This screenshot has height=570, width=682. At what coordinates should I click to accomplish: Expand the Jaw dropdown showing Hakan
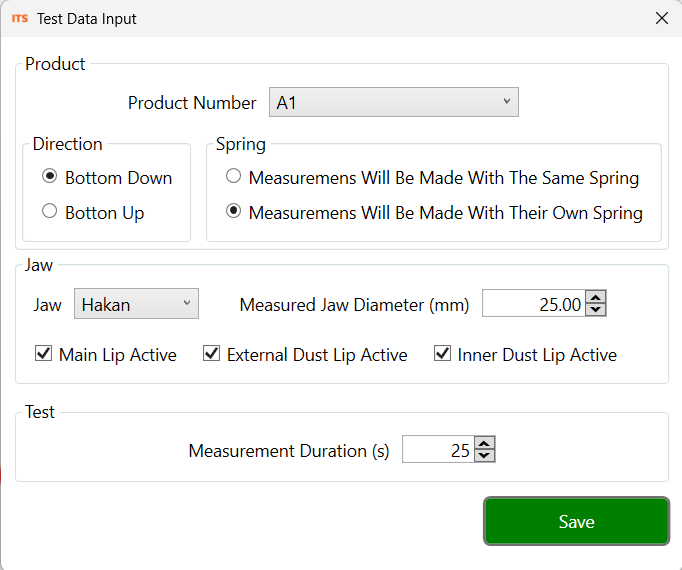coord(136,305)
